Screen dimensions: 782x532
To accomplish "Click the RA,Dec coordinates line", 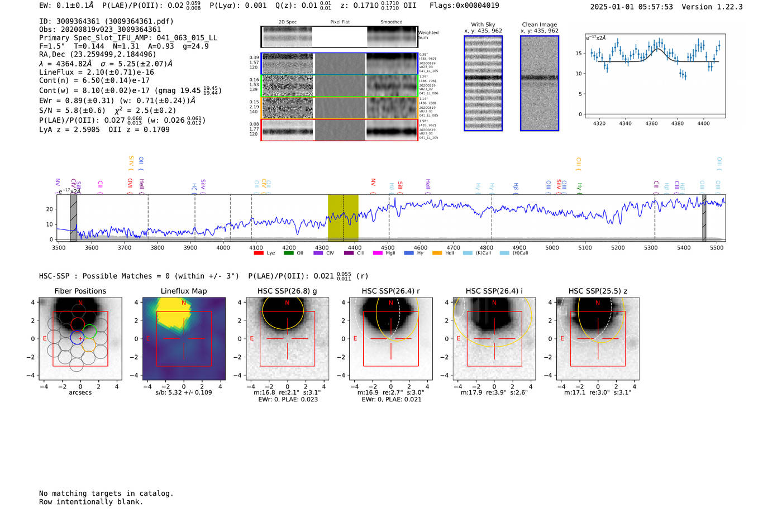I will pos(98,54).
